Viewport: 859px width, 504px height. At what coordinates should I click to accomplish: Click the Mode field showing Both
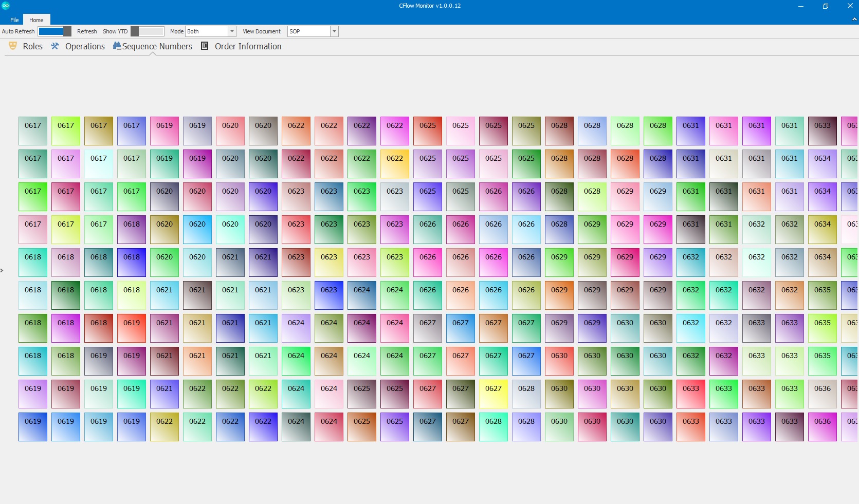(x=207, y=31)
